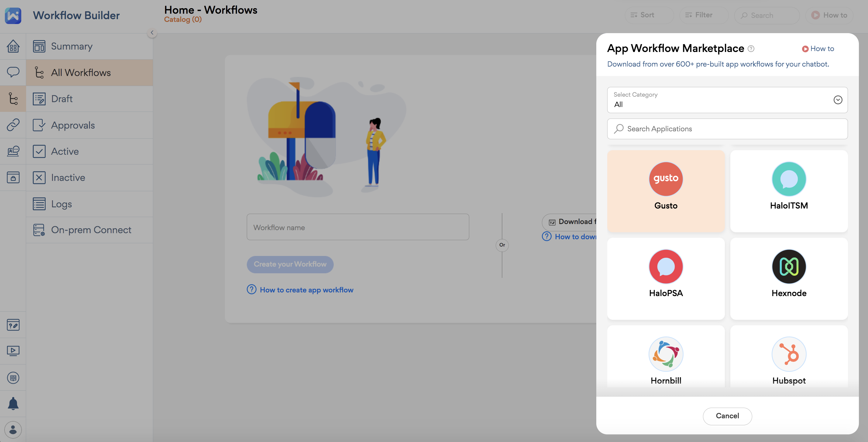Screen dimensions: 868x442
Task: Open the notifications bell icon
Action: [13, 403]
